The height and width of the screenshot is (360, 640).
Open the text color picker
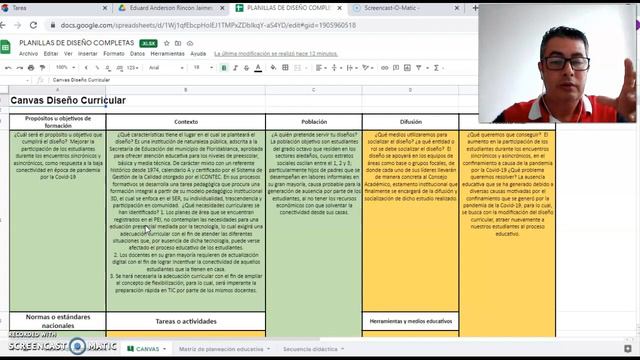coord(258,68)
